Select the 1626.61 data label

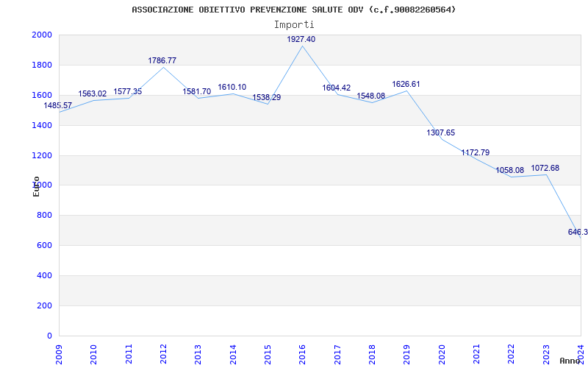(406, 84)
